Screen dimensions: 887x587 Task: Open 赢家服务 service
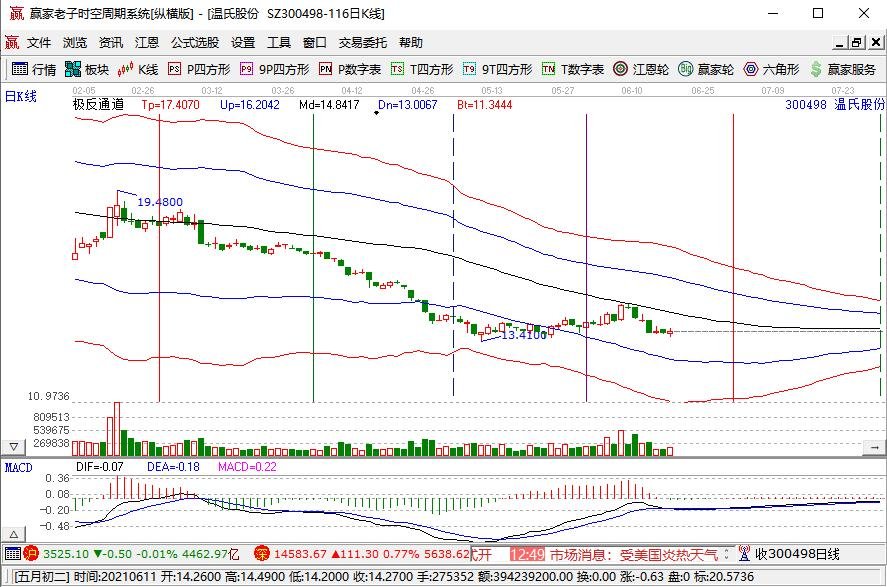point(842,69)
